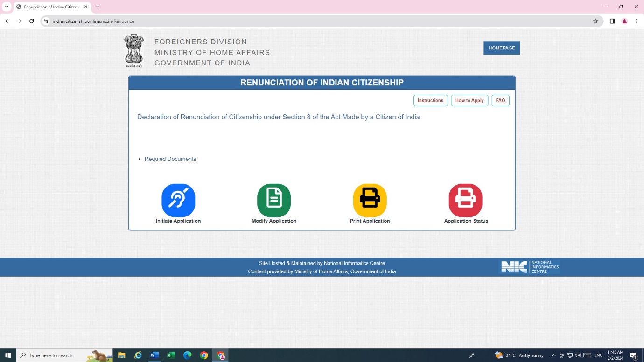This screenshot has height=362, width=644.
Task: Reload the page with the refresh icon
Action: click(x=32, y=21)
